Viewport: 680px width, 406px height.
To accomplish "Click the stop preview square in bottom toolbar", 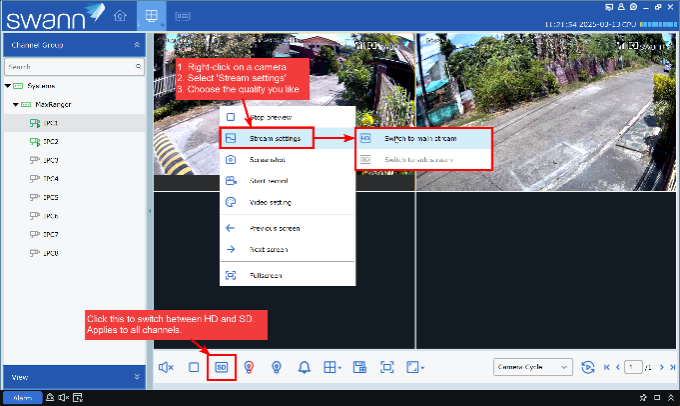I will (194, 367).
